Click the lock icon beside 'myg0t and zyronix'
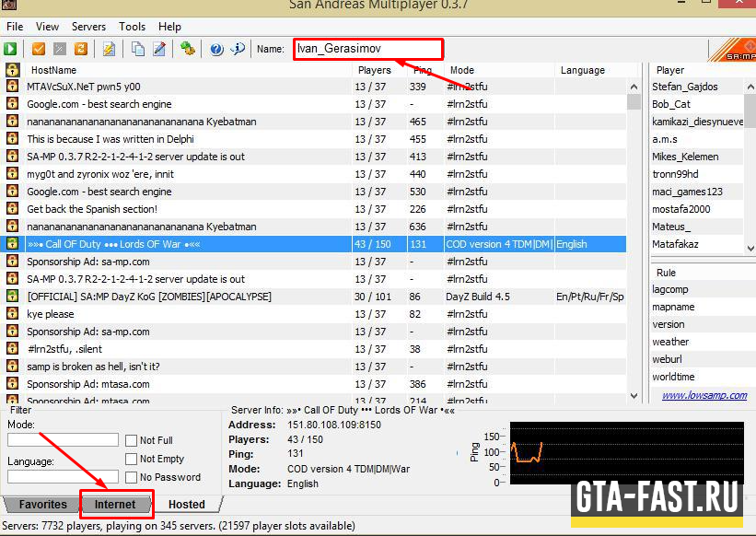The width and height of the screenshot is (756, 536). coord(13,173)
